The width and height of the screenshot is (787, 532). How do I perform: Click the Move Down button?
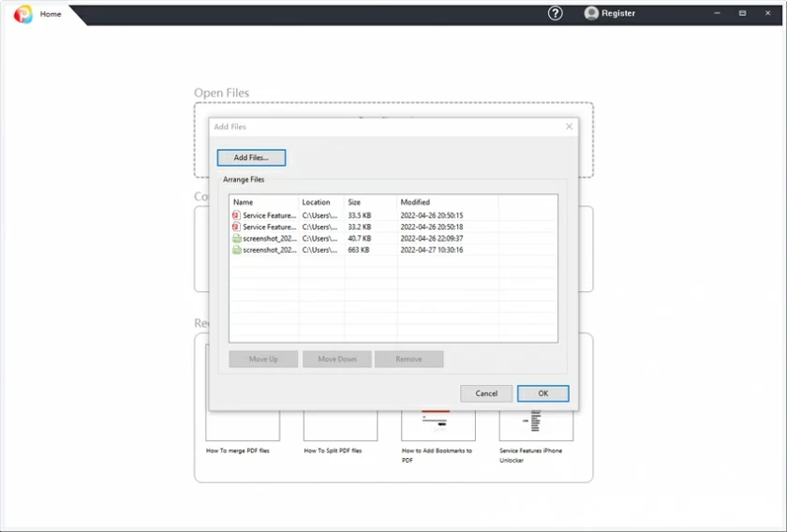pyautogui.click(x=337, y=359)
